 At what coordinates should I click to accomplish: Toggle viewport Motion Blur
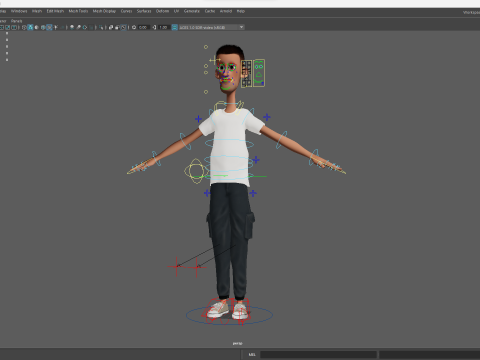click(78, 27)
